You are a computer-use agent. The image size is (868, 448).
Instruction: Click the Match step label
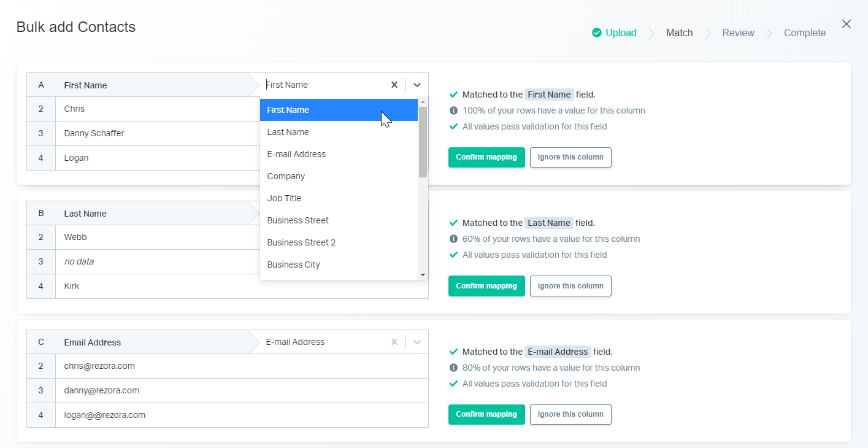[679, 33]
